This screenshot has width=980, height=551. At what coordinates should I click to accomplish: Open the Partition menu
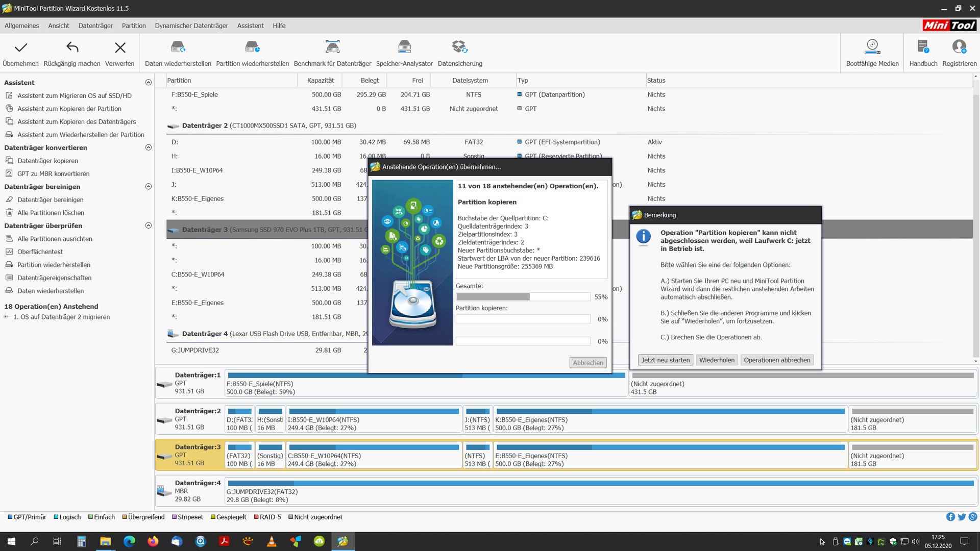(x=134, y=26)
